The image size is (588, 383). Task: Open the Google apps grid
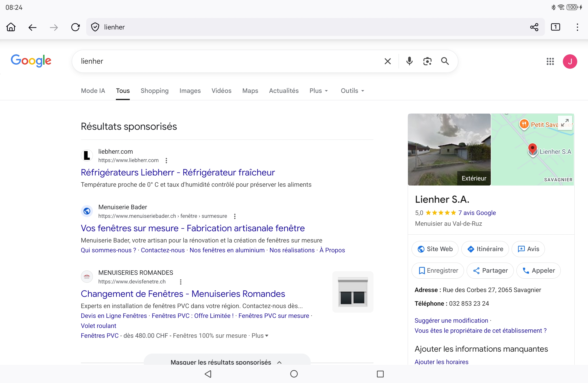coord(550,61)
